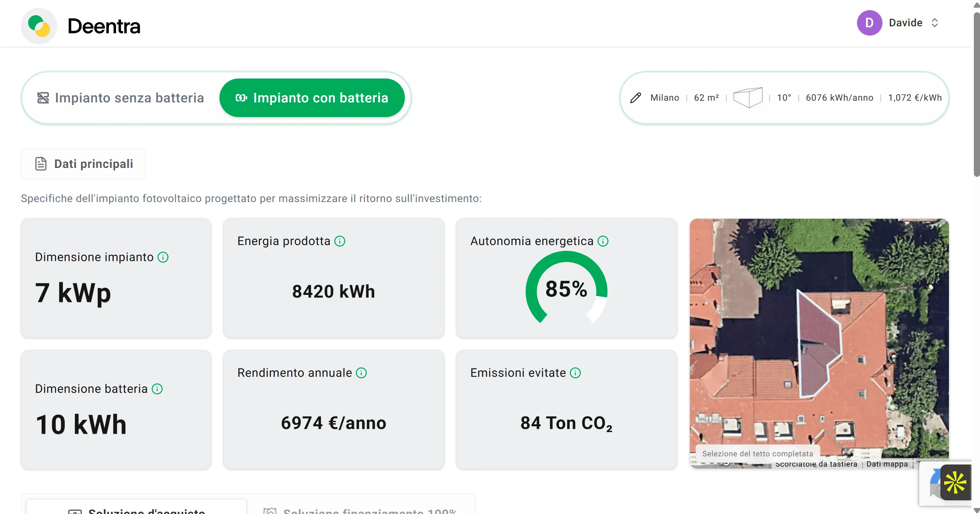Image resolution: width=980 pixels, height=514 pixels.
Task: Click the 1,072 €/kWh price value
Action: click(914, 98)
